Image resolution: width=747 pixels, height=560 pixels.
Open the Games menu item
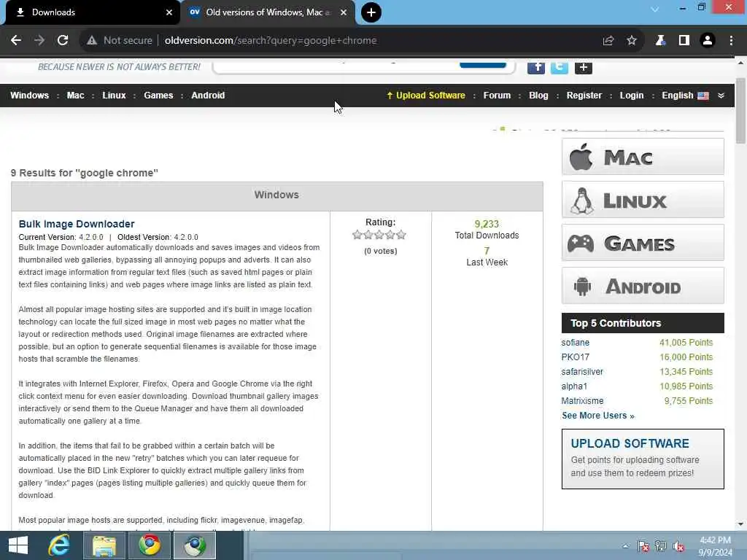click(x=158, y=96)
